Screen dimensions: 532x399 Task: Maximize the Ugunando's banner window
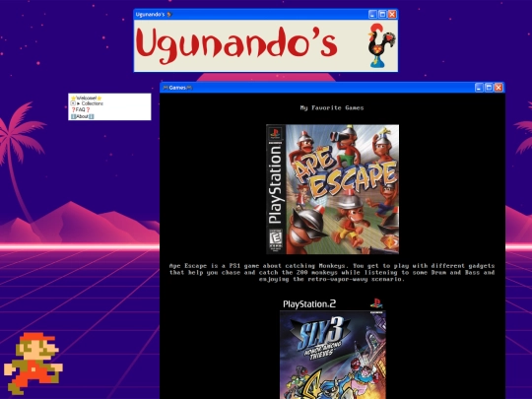coord(382,14)
